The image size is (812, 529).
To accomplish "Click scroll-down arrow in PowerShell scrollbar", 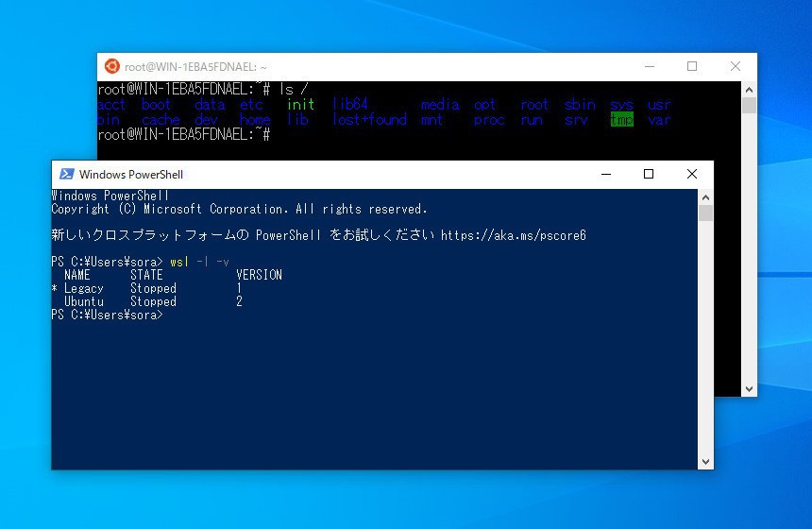I will click(705, 462).
